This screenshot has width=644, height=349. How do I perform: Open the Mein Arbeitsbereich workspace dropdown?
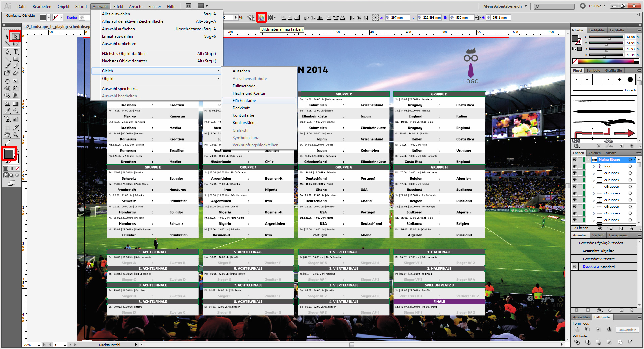pyautogui.click(x=504, y=6)
